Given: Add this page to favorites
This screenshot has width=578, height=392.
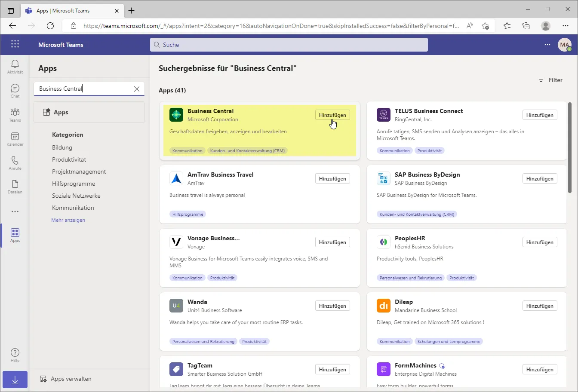Looking at the screenshot, I should point(485,26).
